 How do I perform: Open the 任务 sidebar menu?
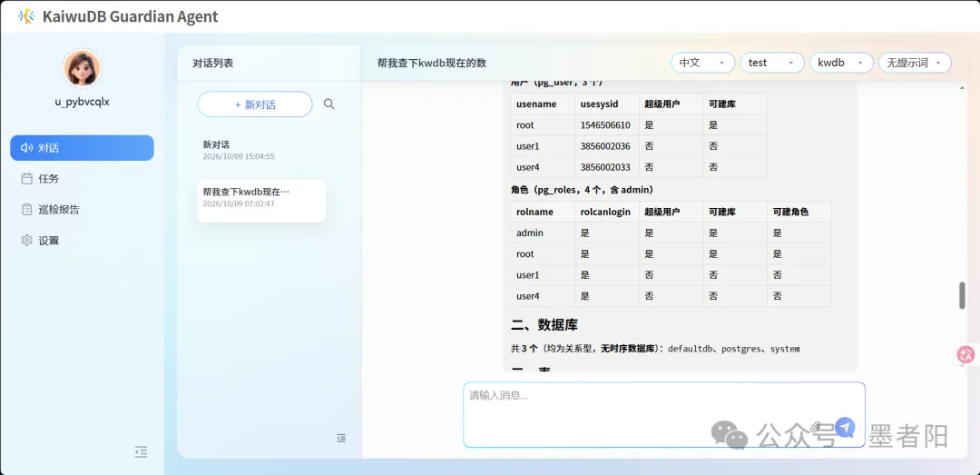click(82, 178)
